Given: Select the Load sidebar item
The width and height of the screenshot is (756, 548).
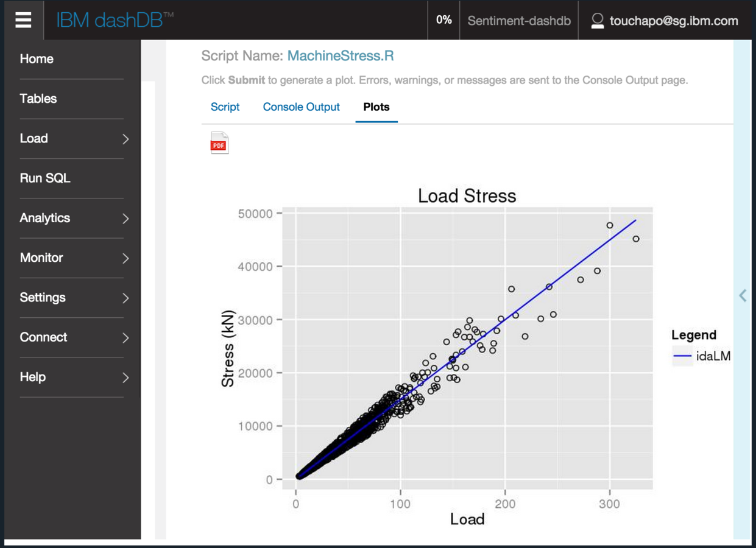Looking at the screenshot, I should 34,139.
